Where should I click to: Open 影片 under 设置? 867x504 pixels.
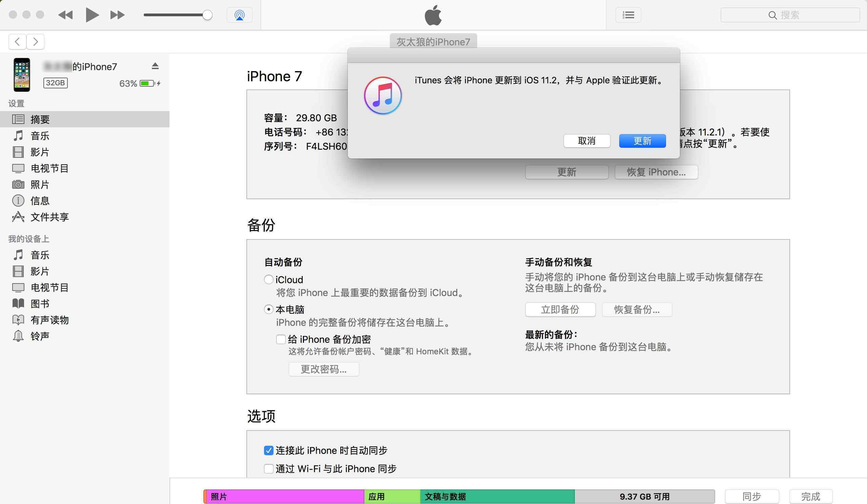point(85,152)
